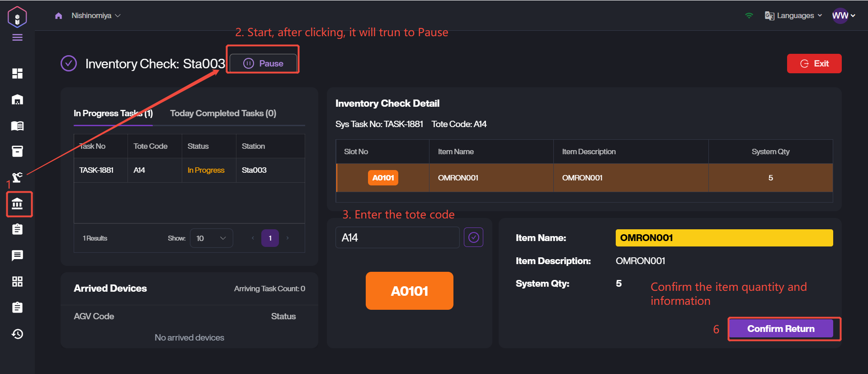Toggle the hamburger menu to collapse the sidebar

click(x=17, y=38)
